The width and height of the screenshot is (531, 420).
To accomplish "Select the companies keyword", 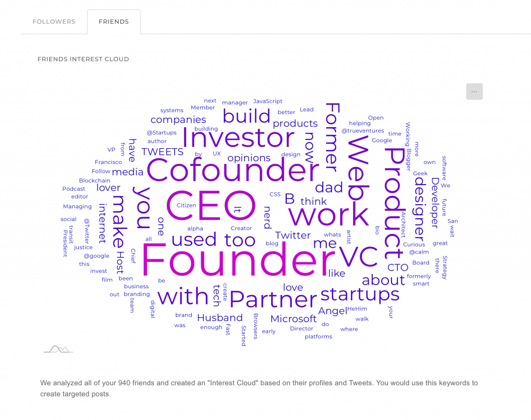I will click(x=178, y=120).
